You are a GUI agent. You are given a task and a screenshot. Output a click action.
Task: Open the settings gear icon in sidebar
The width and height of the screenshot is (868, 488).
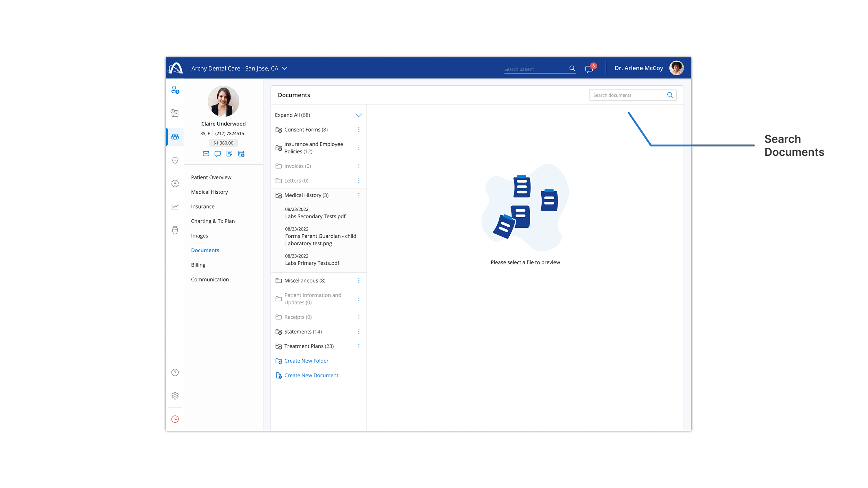pyautogui.click(x=175, y=396)
